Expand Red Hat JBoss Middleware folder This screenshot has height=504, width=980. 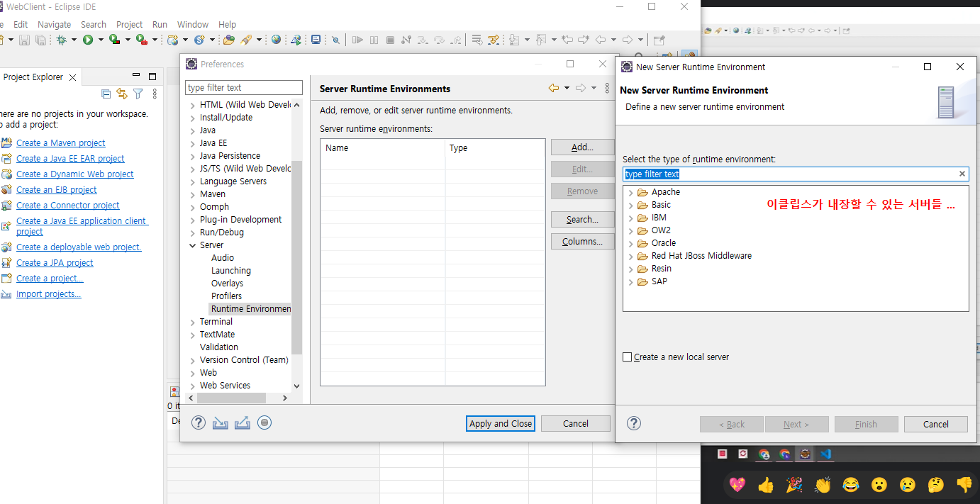(x=631, y=256)
